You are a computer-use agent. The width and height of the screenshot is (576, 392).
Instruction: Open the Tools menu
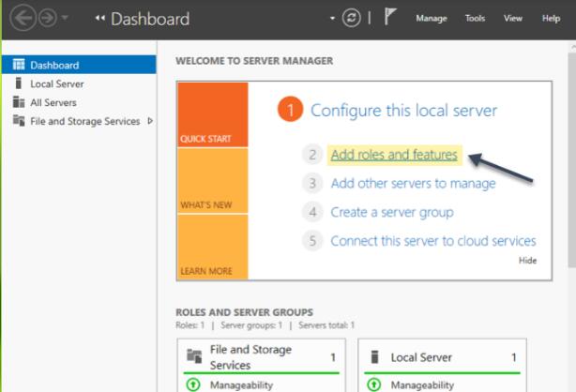click(x=475, y=18)
